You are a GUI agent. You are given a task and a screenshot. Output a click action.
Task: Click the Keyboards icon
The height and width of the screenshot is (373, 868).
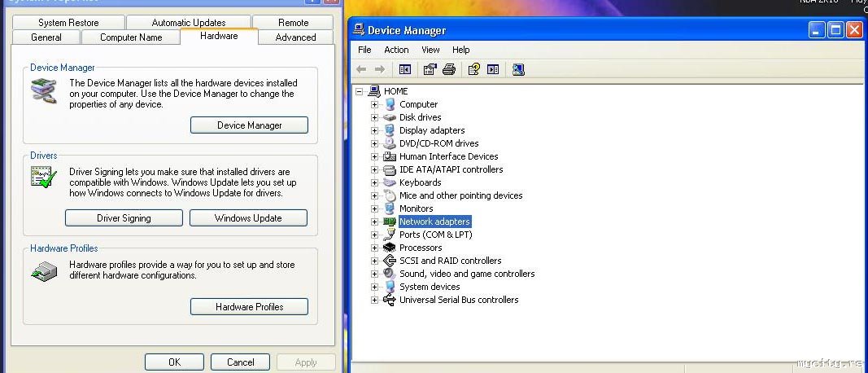[390, 182]
